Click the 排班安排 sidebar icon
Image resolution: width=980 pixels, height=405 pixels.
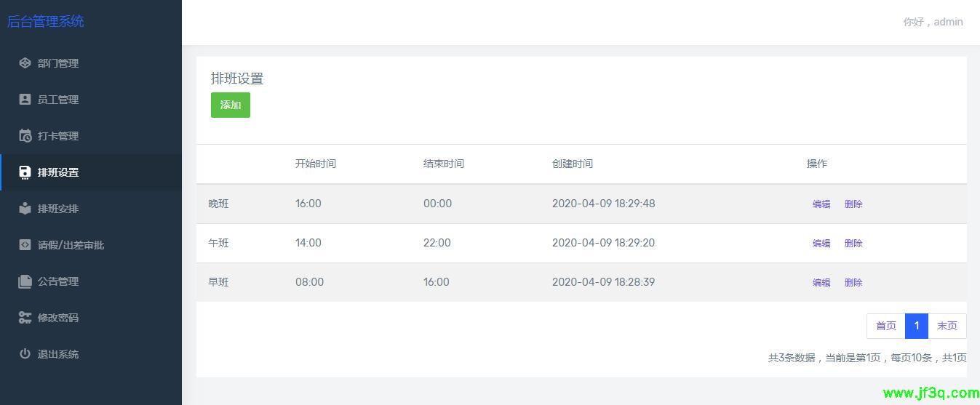click(25, 209)
